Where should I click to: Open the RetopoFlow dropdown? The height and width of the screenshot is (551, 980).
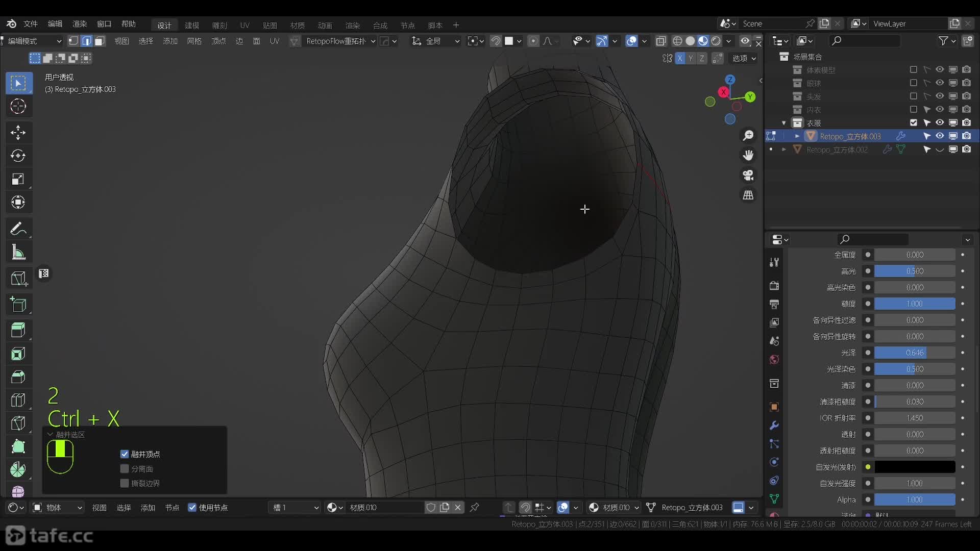pos(340,41)
